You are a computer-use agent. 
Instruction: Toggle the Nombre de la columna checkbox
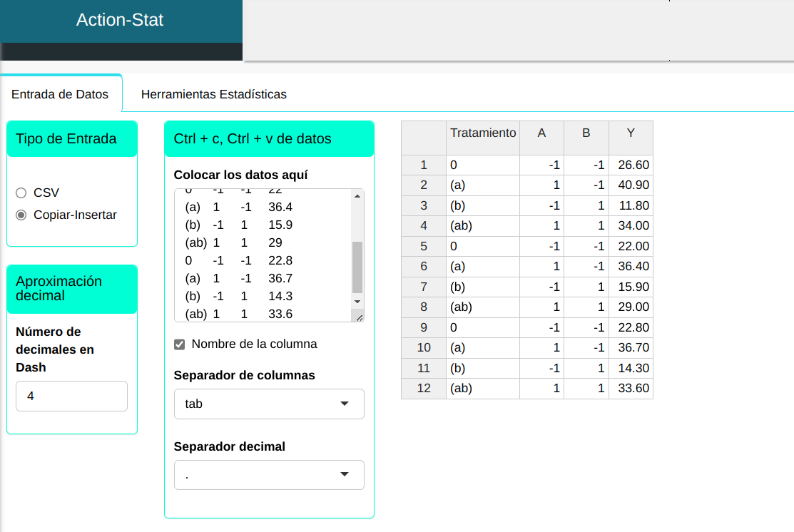click(x=180, y=344)
